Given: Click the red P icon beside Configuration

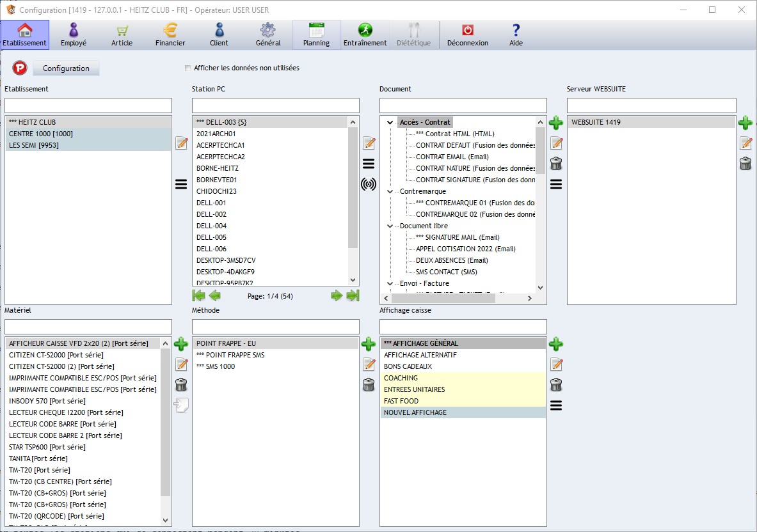Looking at the screenshot, I should (19, 68).
